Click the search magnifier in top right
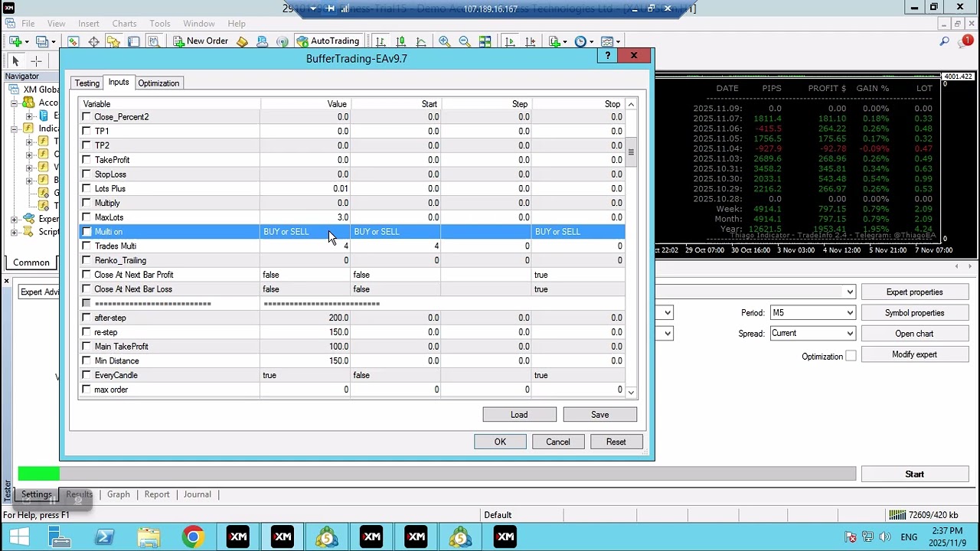Image resolution: width=980 pixels, height=551 pixels. [x=945, y=41]
